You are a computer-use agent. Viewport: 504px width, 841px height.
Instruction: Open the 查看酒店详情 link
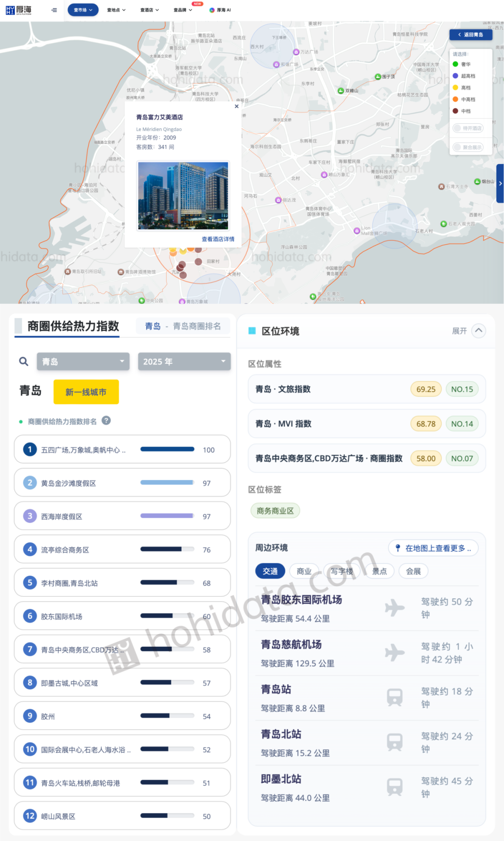[x=218, y=239]
